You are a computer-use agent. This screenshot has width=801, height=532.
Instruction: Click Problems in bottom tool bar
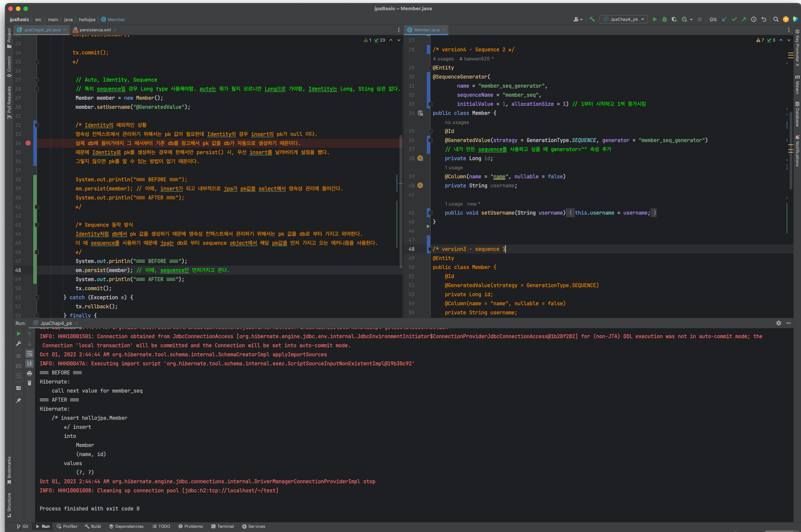[x=191, y=526]
